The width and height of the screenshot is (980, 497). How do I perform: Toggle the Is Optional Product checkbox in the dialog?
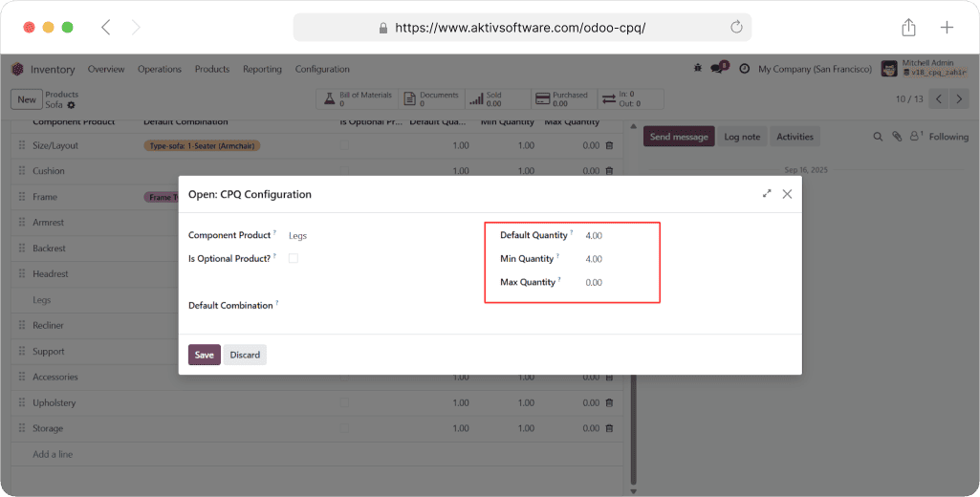pyautogui.click(x=294, y=258)
